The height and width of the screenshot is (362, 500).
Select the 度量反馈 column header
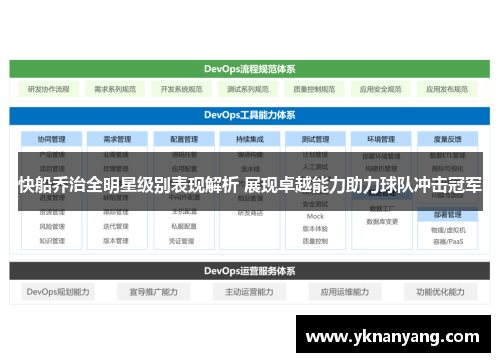447,139
